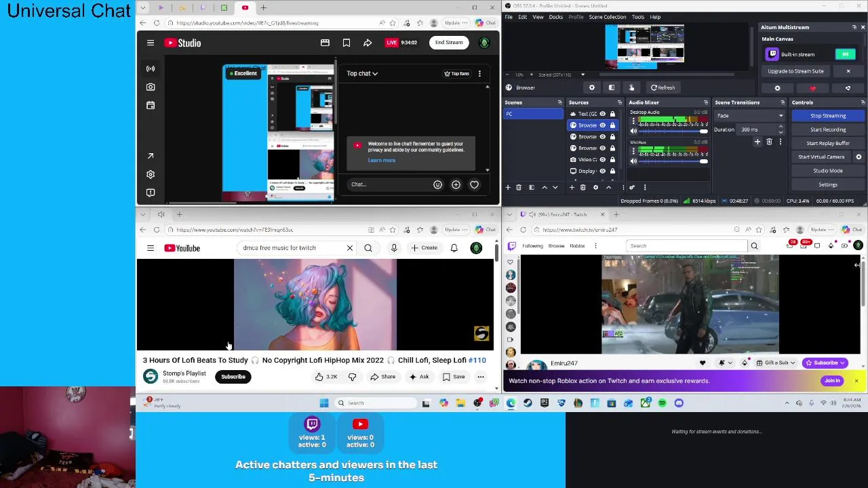The height and width of the screenshot is (488, 868).
Task: Open Aitum Multistream settings gear
Action: (777, 88)
